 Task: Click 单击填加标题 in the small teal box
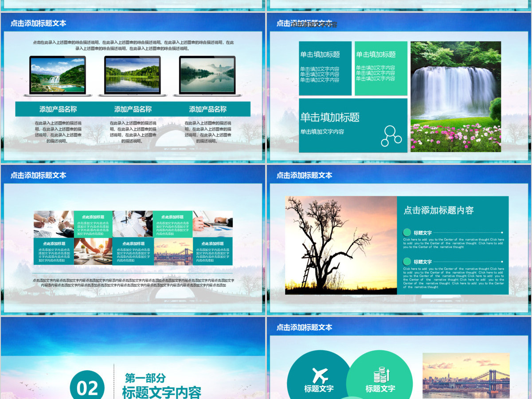click(x=320, y=55)
